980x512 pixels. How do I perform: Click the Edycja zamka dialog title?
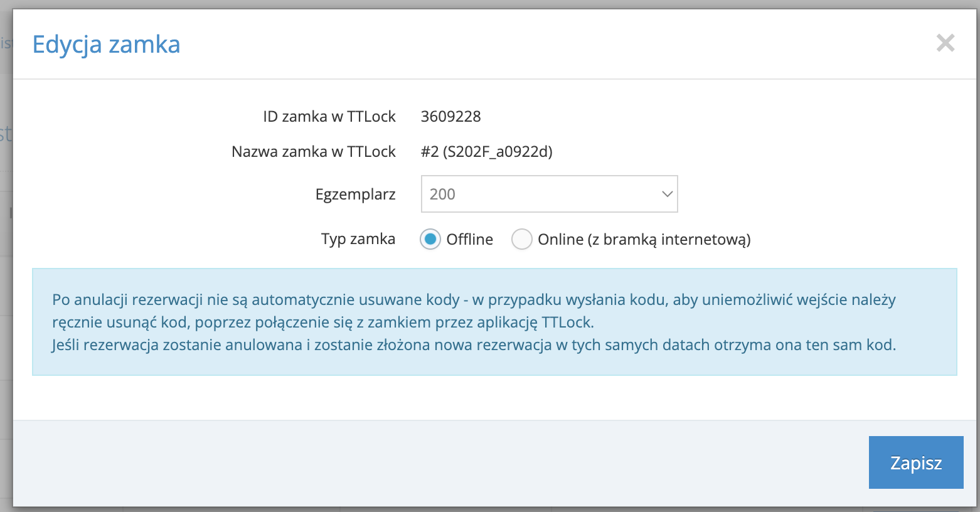[105, 44]
